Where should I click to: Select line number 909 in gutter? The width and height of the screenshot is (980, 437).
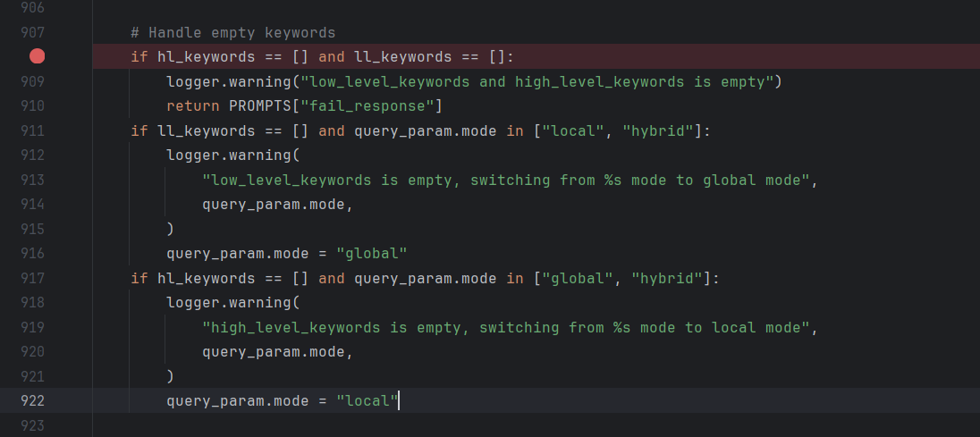coord(32,82)
